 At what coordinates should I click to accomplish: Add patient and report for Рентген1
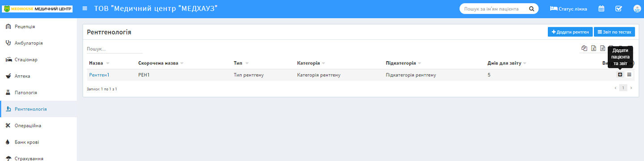point(620,75)
